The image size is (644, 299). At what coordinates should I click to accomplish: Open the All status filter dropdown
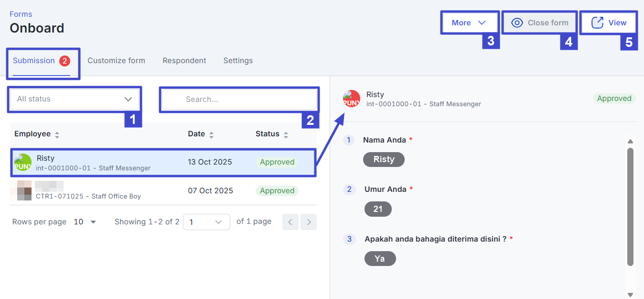tap(75, 99)
